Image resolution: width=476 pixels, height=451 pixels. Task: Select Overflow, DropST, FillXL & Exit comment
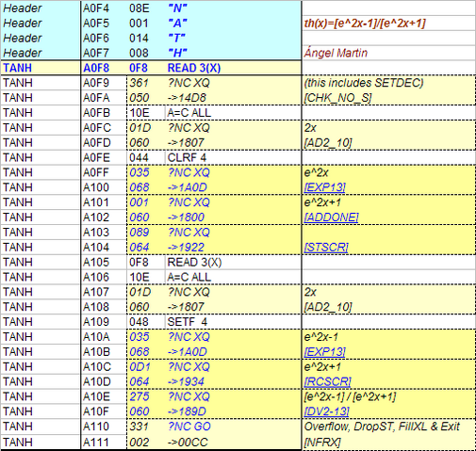pos(382,427)
